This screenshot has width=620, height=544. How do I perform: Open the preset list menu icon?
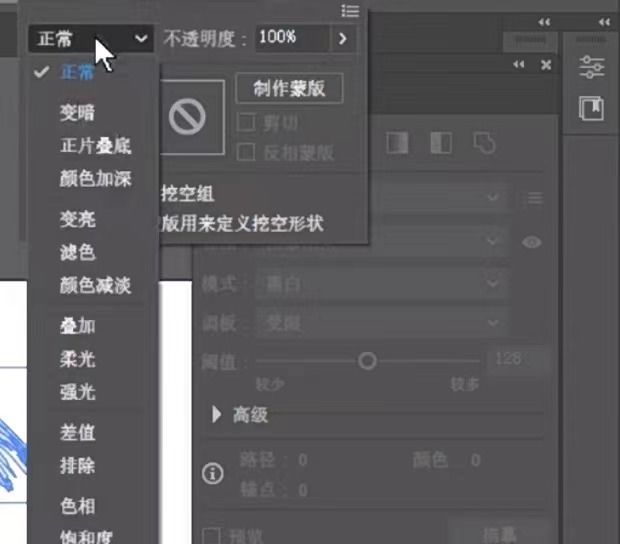534,198
